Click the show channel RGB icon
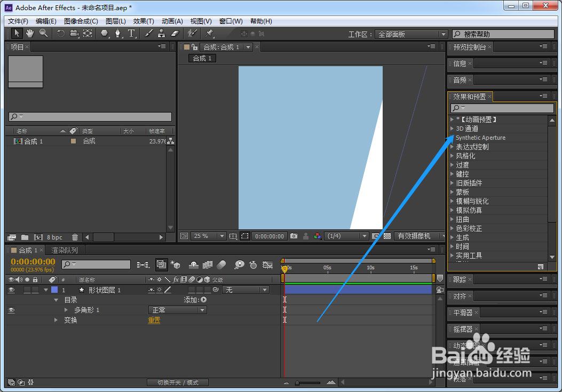The height and width of the screenshot is (392, 562). pos(317,236)
